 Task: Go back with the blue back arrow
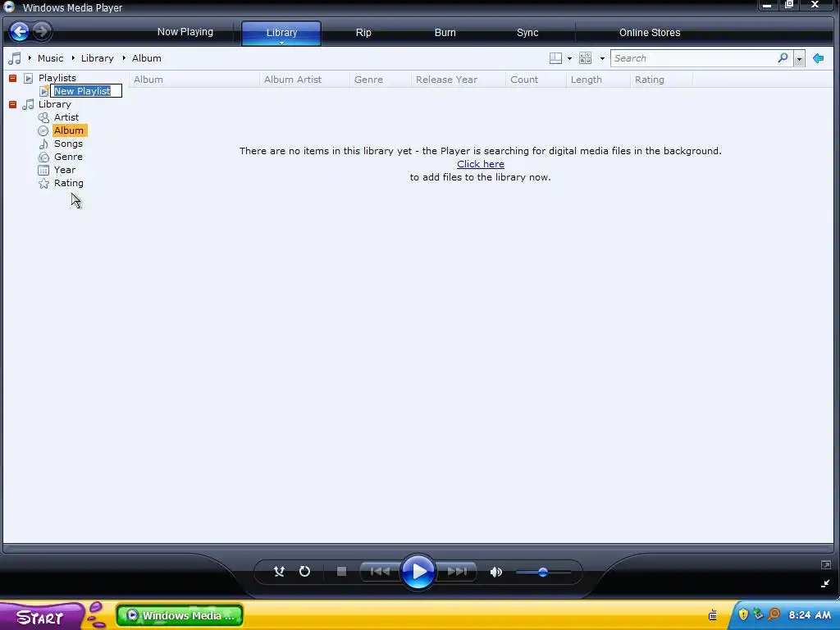pyautogui.click(x=20, y=32)
